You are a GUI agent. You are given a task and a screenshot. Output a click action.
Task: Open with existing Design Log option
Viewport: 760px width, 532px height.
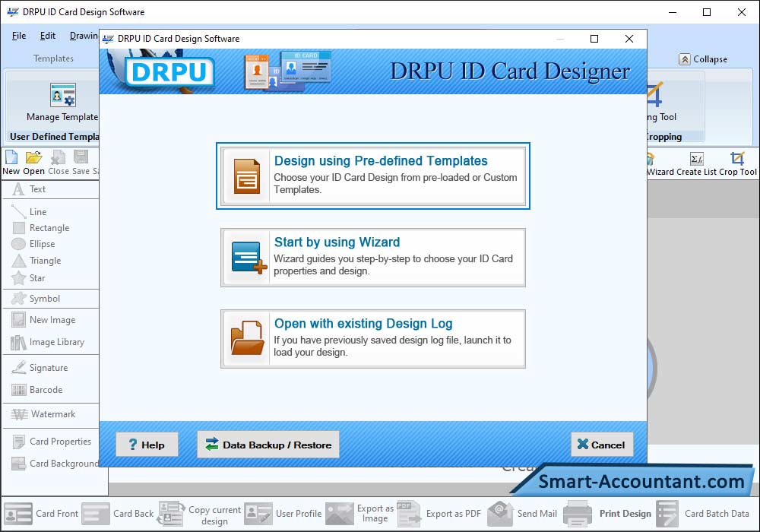coord(372,339)
